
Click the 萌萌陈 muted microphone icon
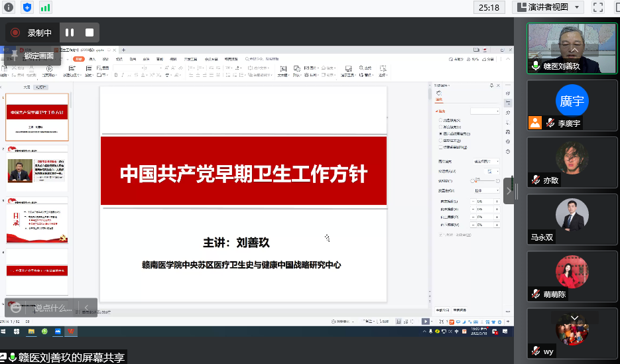(x=536, y=294)
